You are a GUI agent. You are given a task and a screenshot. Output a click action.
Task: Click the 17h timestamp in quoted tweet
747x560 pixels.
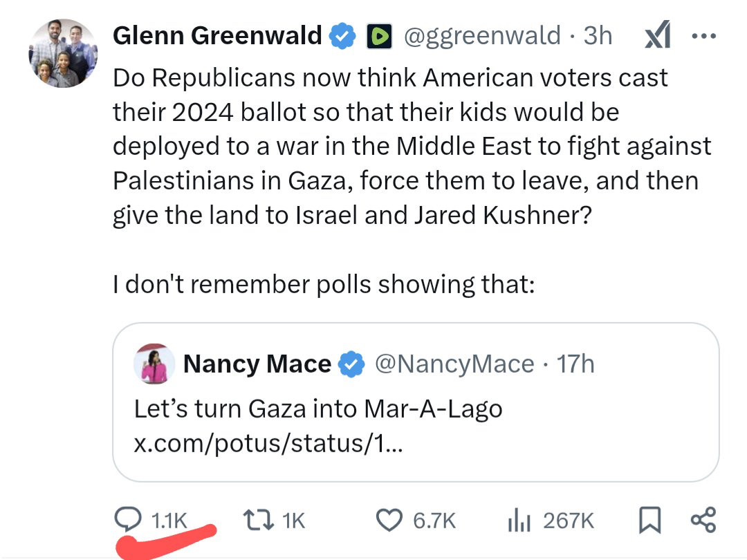click(576, 364)
